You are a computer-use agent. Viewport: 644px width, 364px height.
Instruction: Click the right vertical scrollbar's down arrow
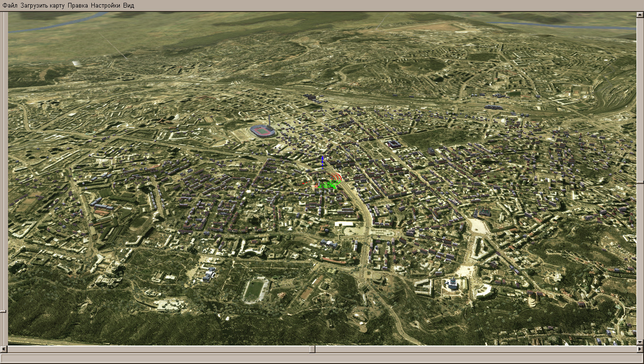[x=640, y=342]
